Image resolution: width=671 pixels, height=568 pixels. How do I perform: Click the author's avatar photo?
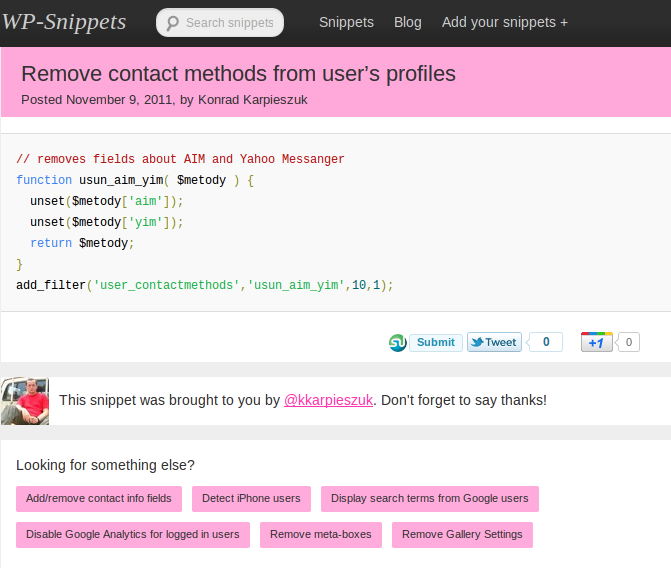[25, 400]
